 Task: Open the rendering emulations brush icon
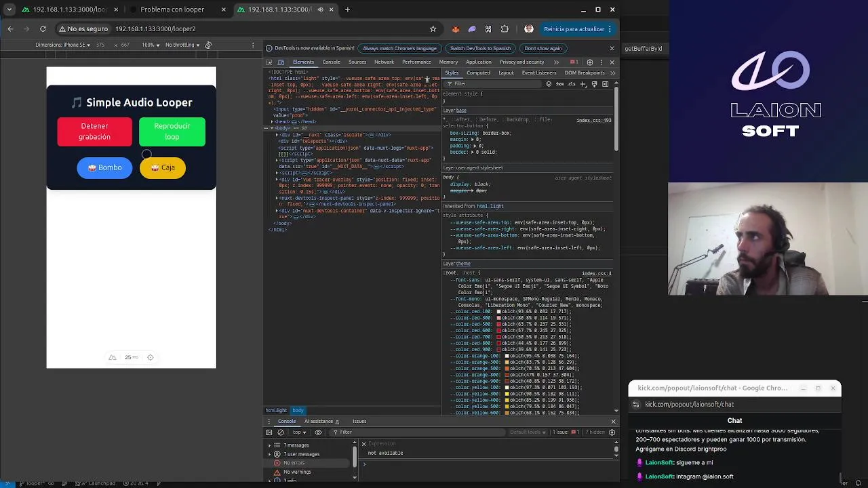(x=594, y=84)
